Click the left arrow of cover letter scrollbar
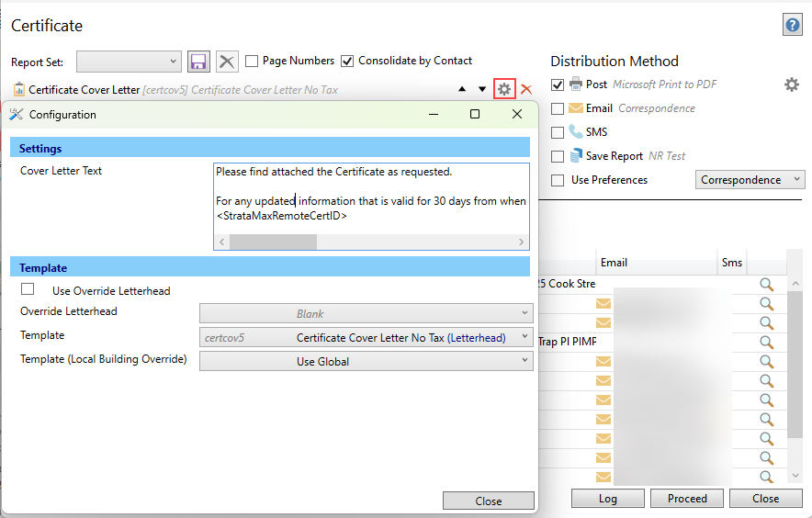This screenshot has width=812, height=518. click(222, 242)
